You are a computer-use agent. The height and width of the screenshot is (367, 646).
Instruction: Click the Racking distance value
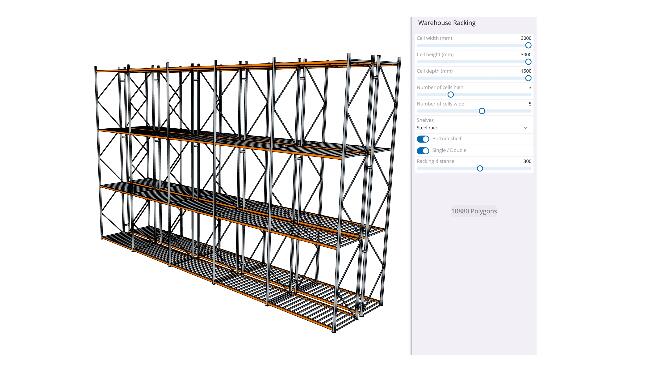click(527, 161)
